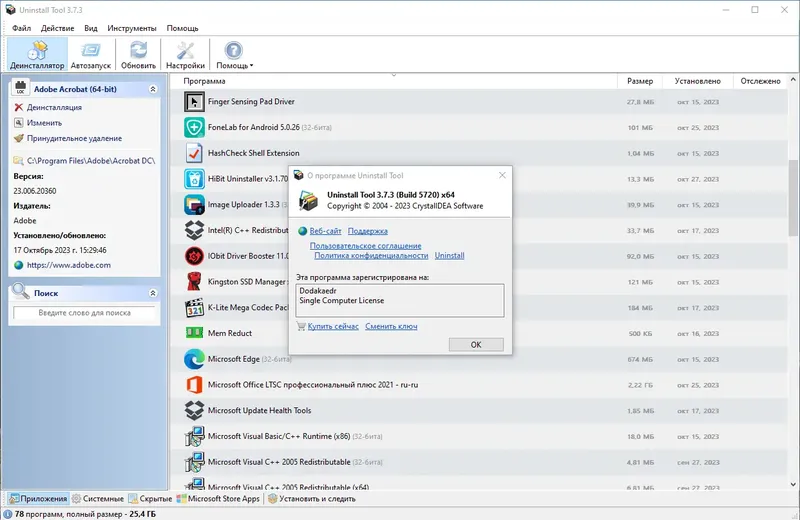The width and height of the screenshot is (800, 520).
Task: Open the Политика конфиденциальности link
Action: click(x=371, y=256)
